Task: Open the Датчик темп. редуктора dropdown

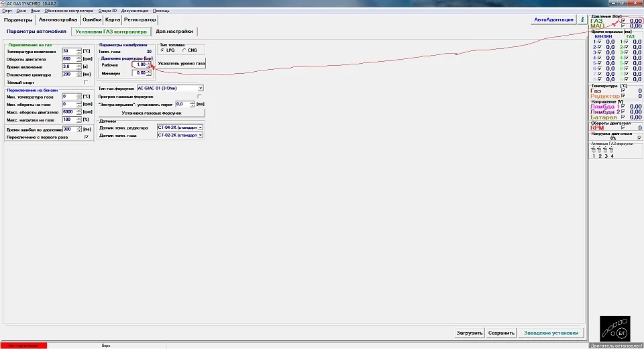Action: pyautogui.click(x=201, y=128)
